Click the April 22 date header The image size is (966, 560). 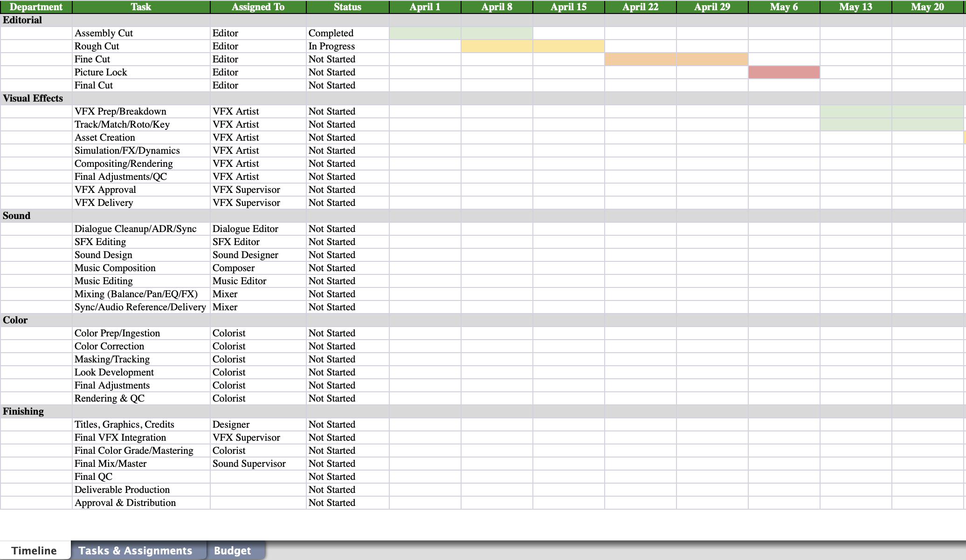click(640, 7)
